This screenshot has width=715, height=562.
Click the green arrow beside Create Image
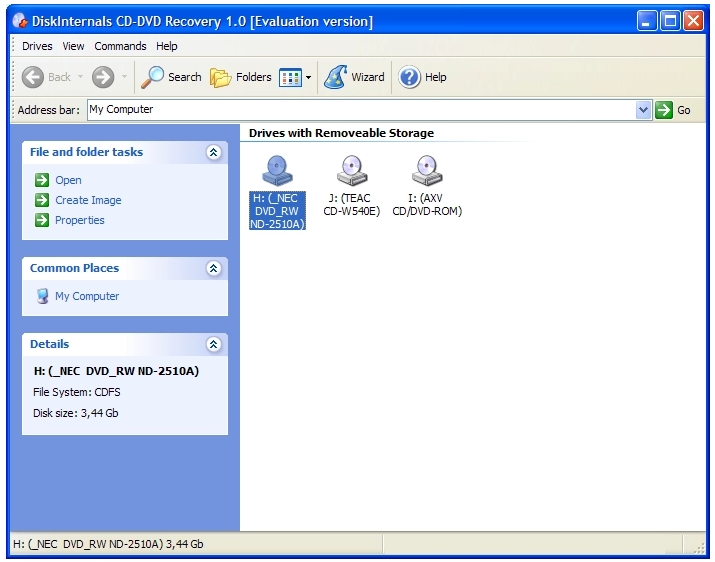(x=42, y=200)
